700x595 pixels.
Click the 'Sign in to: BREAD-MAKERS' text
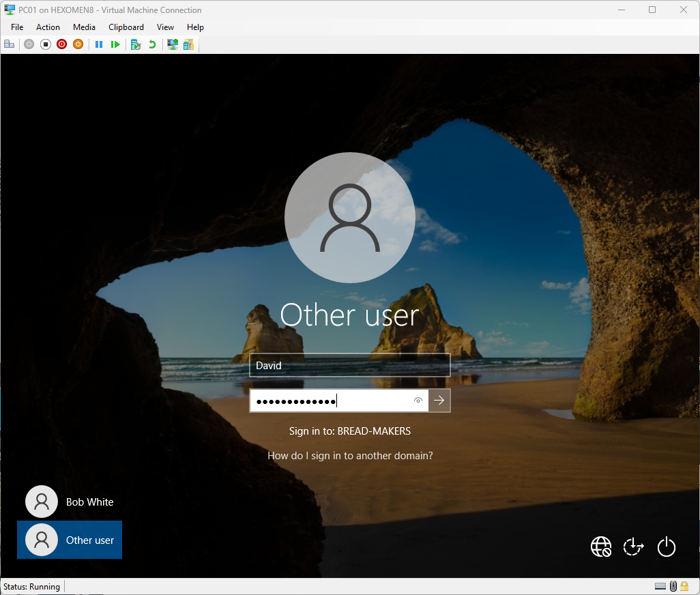click(x=350, y=431)
